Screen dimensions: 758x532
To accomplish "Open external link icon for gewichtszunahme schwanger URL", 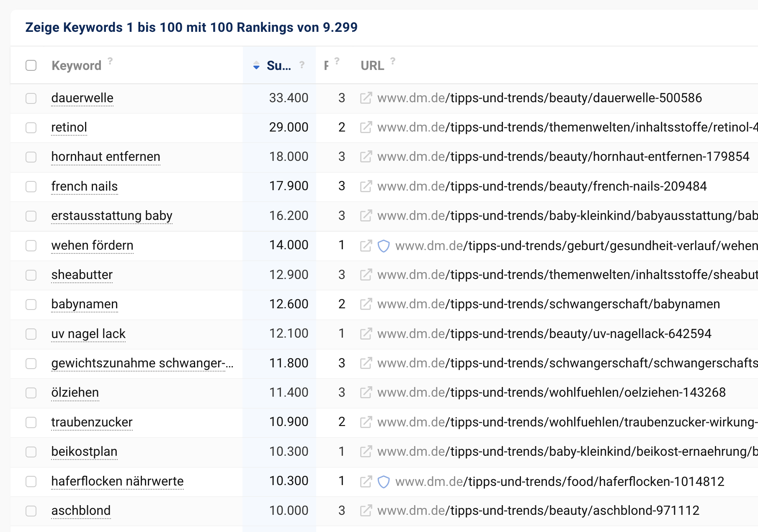I will (x=366, y=363).
